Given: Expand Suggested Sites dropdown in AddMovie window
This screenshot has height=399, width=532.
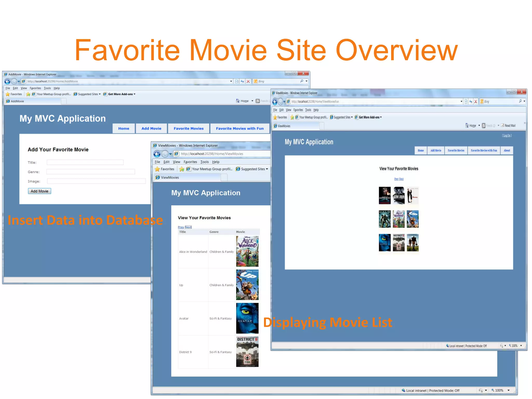Looking at the screenshot, I should pos(100,94).
